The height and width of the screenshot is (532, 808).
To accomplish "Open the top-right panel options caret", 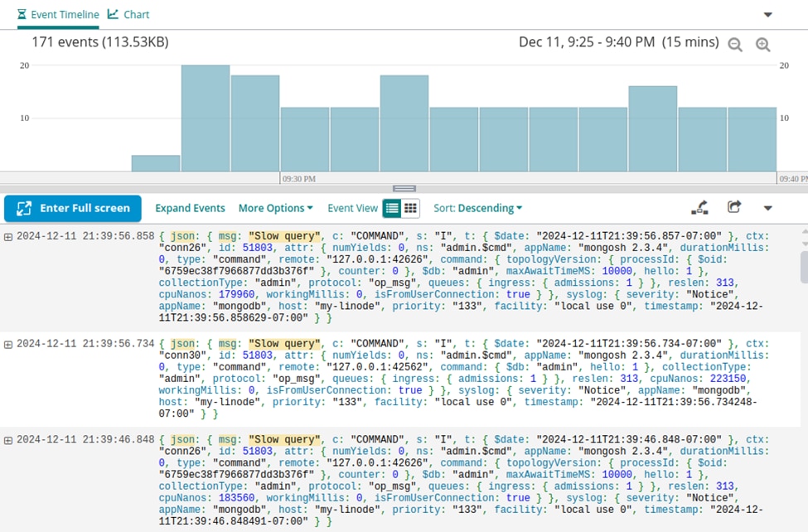I will pyautogui.click(x=767, y=15).
